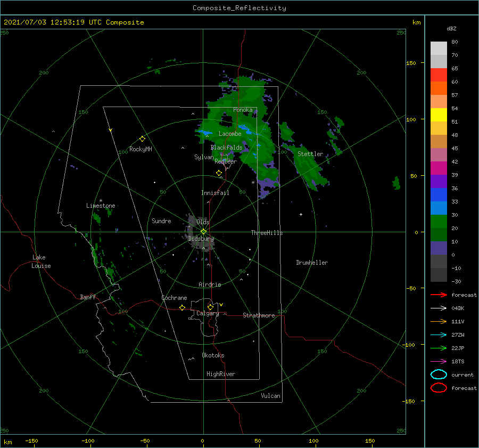Click the current legend text
479x448 pixels.
463,374
